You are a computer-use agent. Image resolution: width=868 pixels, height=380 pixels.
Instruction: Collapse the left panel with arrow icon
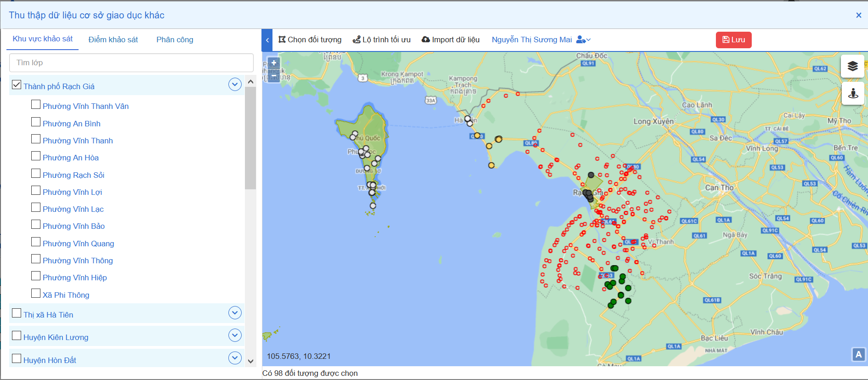tap(267, 40)
